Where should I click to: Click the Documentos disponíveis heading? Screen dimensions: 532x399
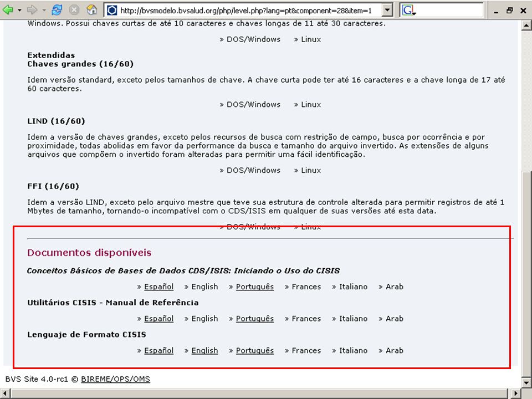(x=89, y=253)
